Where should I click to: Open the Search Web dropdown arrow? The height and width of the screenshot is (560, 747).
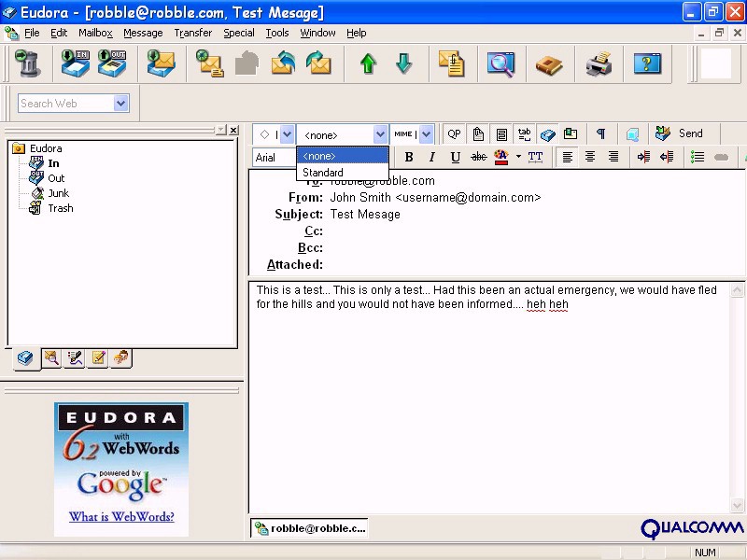121,104
